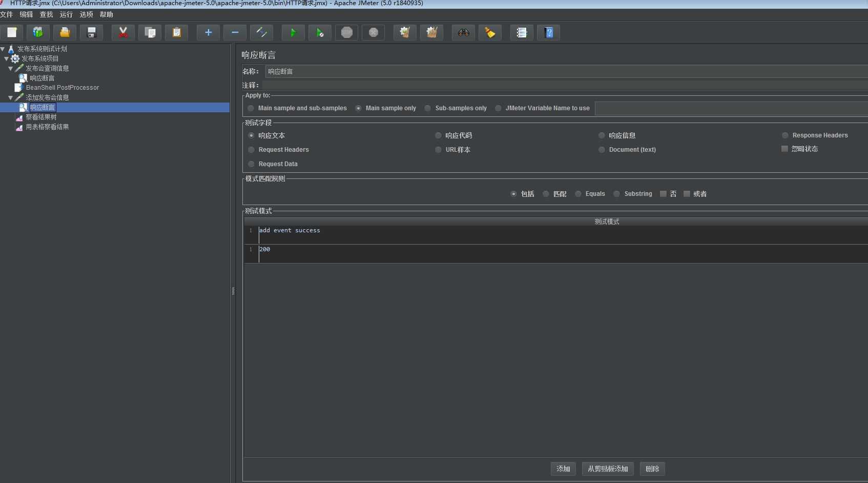Click the Expand all plus icon
Viewport: 868px width, 483px height.
tap(209, 32)
